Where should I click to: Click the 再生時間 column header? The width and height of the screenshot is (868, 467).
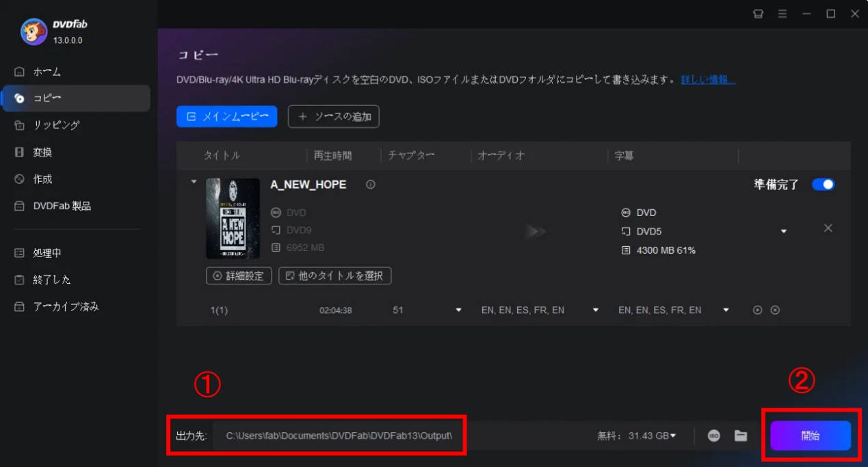coord(332,156)
